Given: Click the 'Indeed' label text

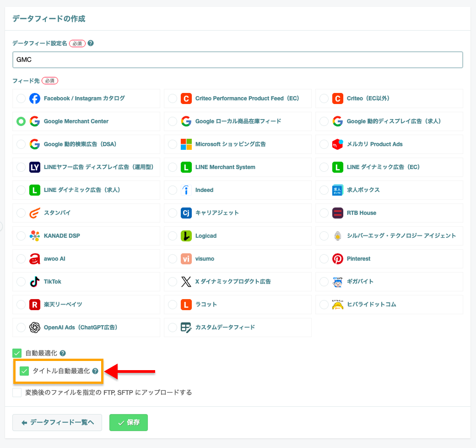Looking at the screenshot, I should coord(204,190).
